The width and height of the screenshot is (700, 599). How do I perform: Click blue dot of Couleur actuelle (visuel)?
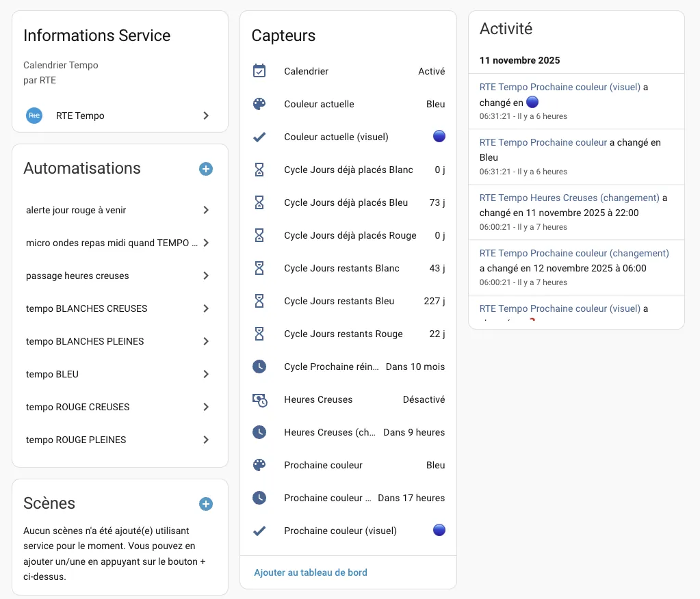pyautogui.click(x=439, y=136)
